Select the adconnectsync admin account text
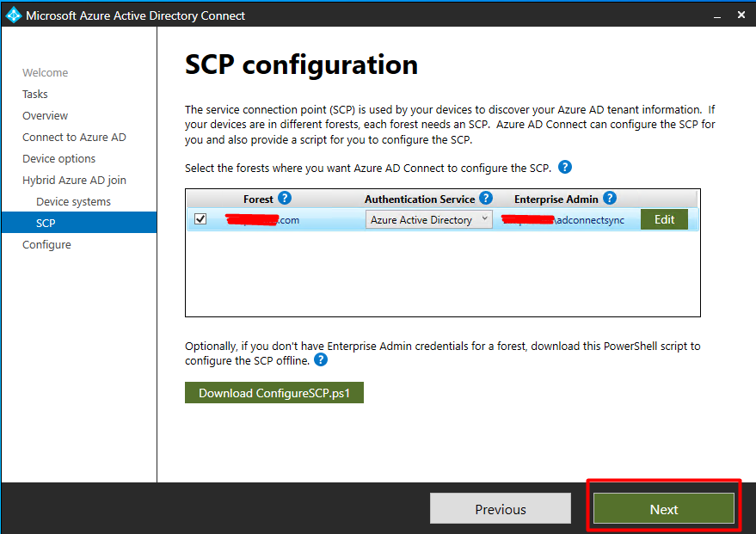 [x=563, y=220]
